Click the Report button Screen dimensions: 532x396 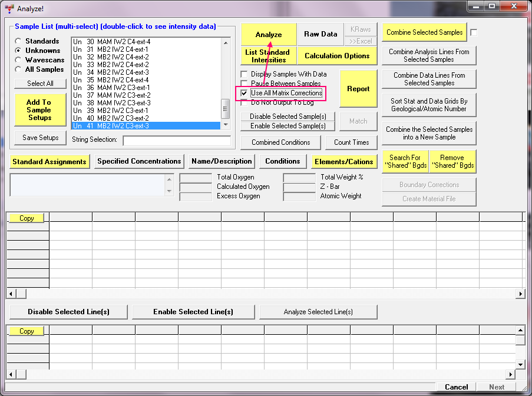358,89
